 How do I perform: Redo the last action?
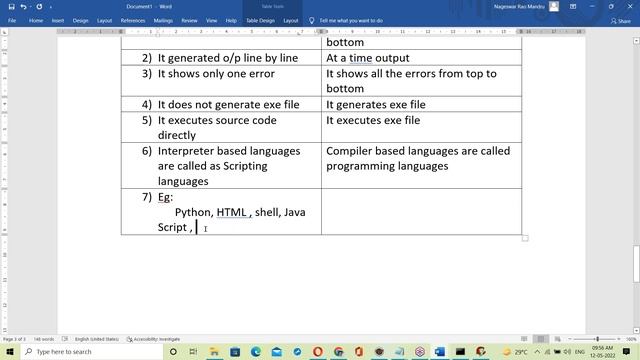(39, 7)
